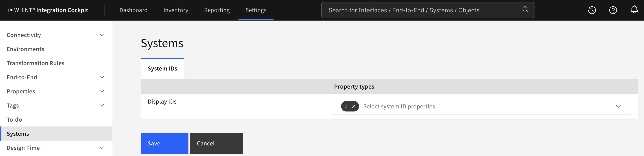This screenshot has width=644, height=156.
Task: Switch to the Dashboard menu
Action: 134,10
